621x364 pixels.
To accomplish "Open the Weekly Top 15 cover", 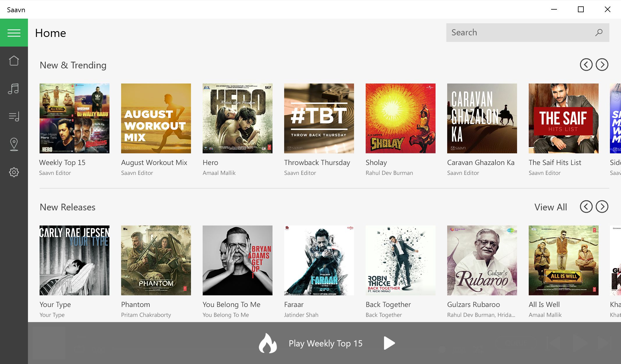I will pos(75,118).
